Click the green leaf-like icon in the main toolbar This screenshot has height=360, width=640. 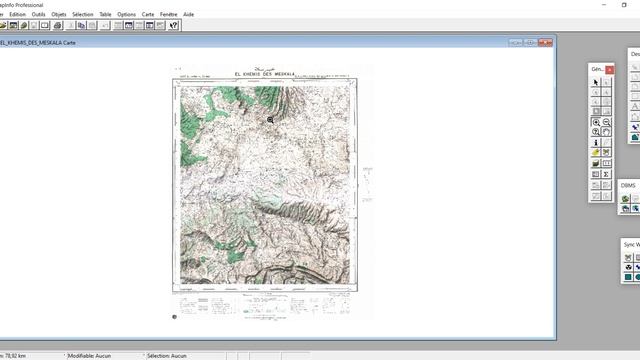(24, 26)
